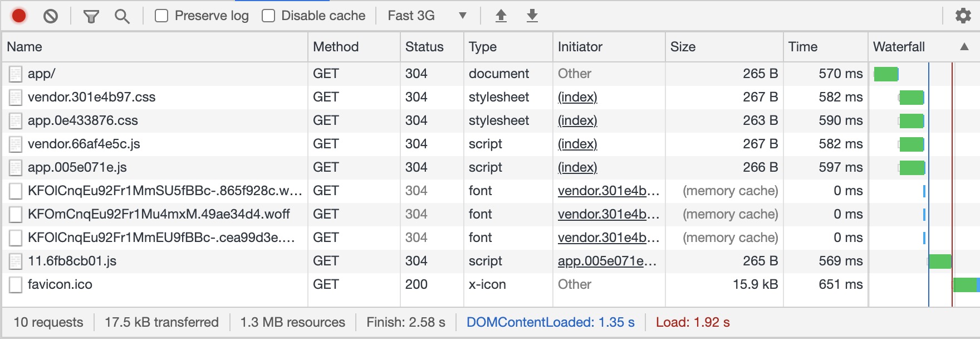Import HAR file with upload arrow
The width and height of the screenshot is (980, 339).
(501, 16)
